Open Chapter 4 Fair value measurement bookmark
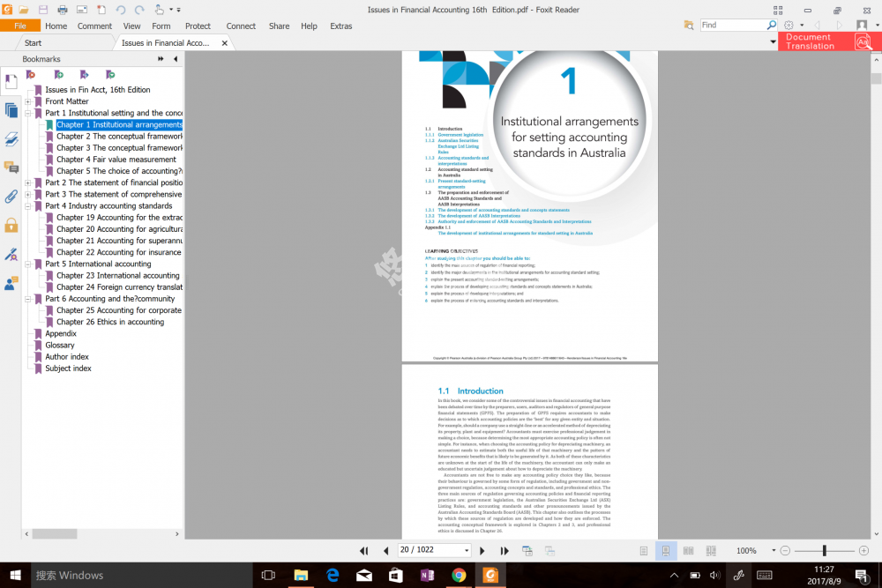 tap(116, 160)
